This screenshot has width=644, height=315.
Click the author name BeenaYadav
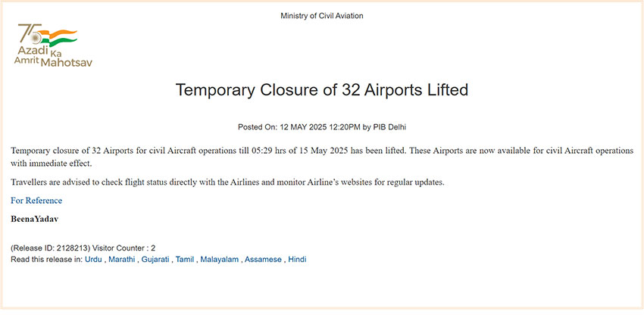pyautogui.click(x=34, y=219)
